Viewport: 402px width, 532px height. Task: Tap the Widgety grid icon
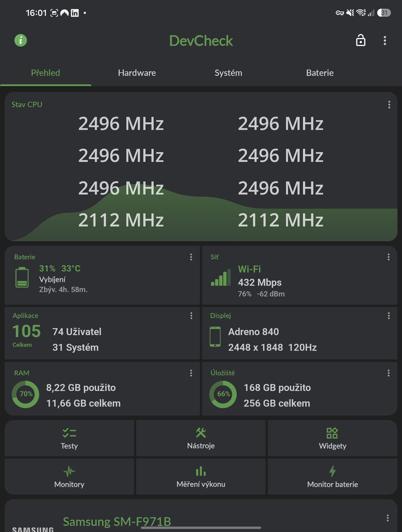click(332, 433)
